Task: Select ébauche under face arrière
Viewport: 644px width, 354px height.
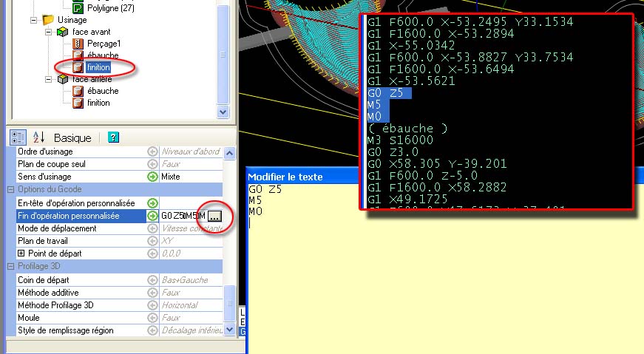Action: pyautogui.click(x=102, y=91)
